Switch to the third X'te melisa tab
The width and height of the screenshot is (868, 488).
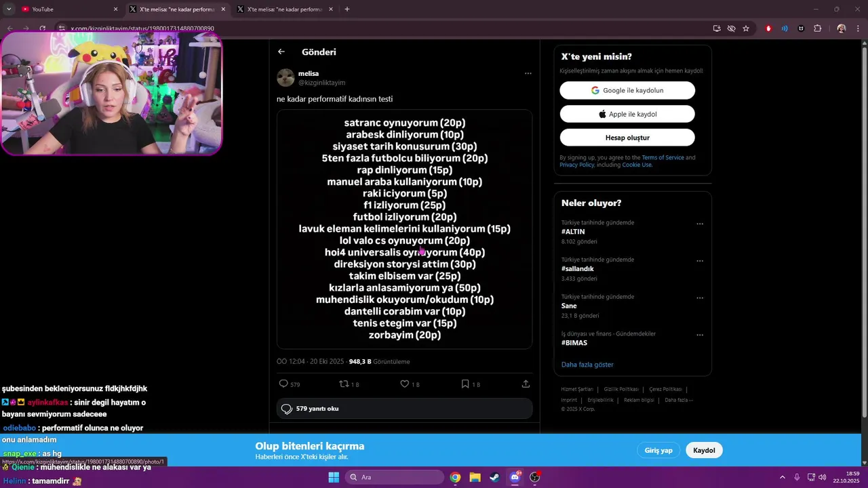point(285,9)
